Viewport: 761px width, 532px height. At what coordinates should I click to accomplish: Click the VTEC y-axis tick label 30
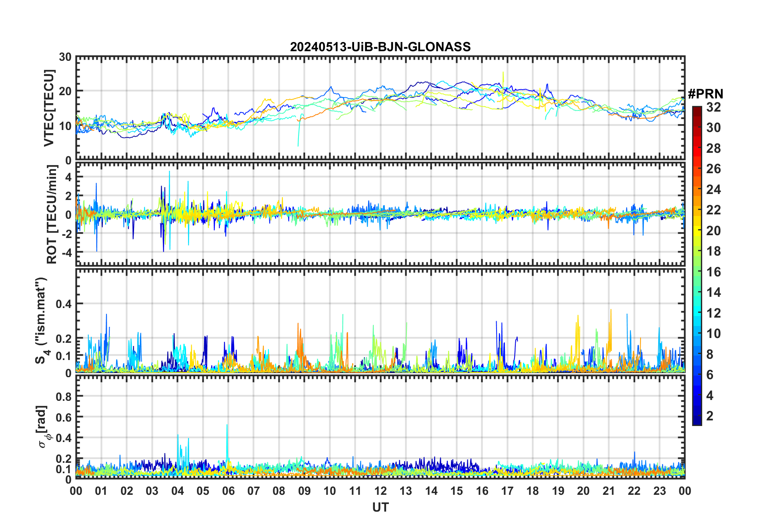pyautogui.click(x=65, y=57)
